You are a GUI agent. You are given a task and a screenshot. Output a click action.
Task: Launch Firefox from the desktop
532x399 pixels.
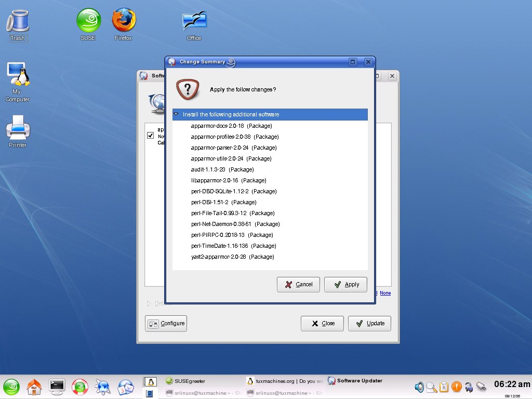point(124,25)
